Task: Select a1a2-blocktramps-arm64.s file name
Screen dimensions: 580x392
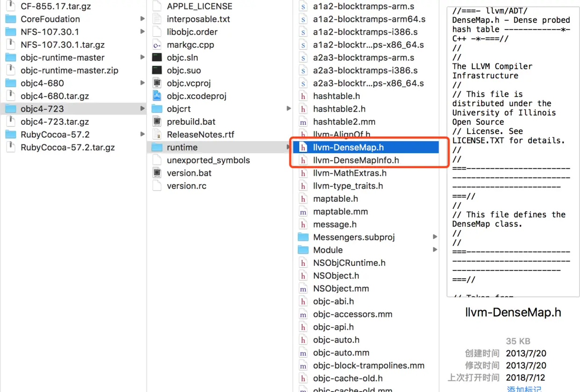Action: point(370,19)
